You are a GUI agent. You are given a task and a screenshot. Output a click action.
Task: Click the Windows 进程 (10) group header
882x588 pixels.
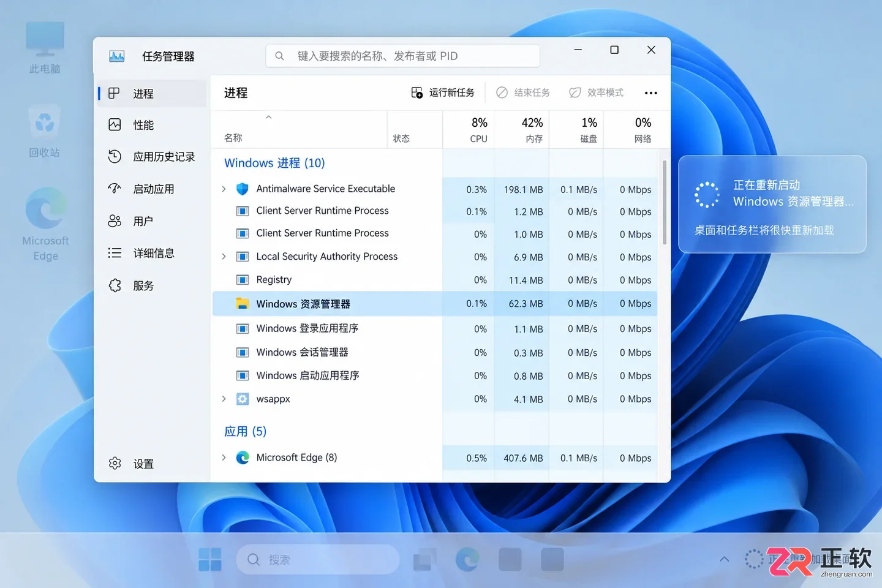(x=274, y=163)
